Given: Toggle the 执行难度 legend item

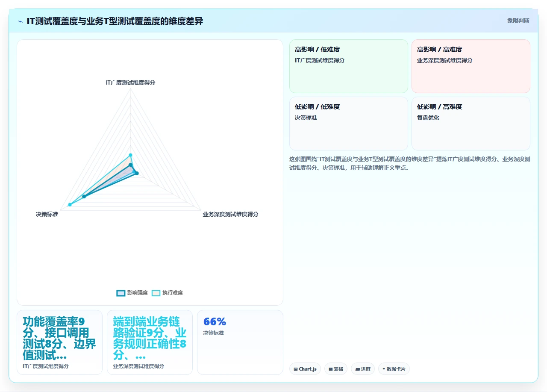Looking at the screenshot, I should click(x=168, y=293).
